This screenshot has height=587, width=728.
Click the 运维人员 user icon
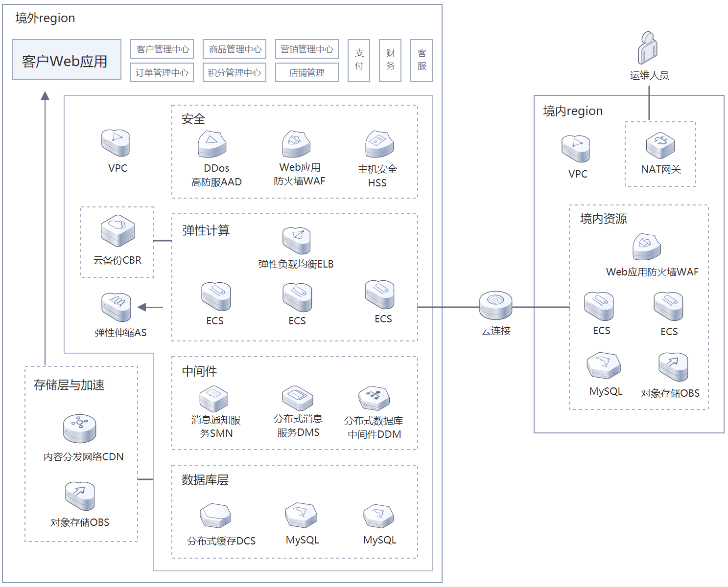(648, 48)
